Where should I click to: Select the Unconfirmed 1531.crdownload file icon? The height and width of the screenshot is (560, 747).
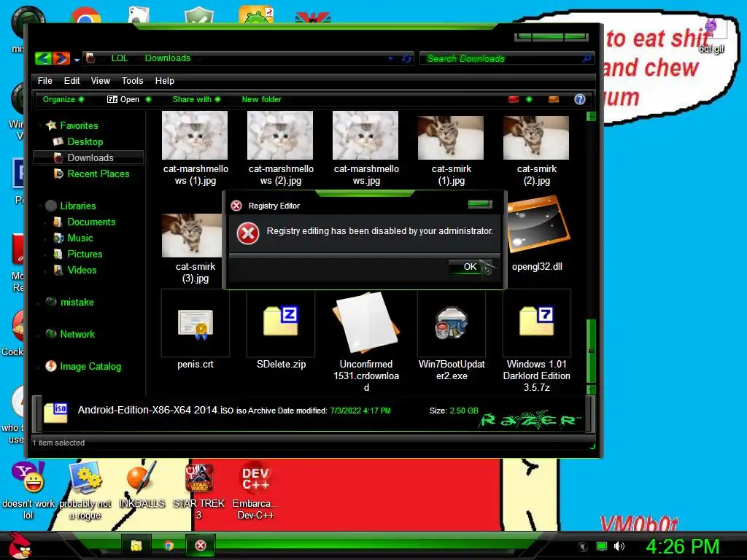[366, 322]
